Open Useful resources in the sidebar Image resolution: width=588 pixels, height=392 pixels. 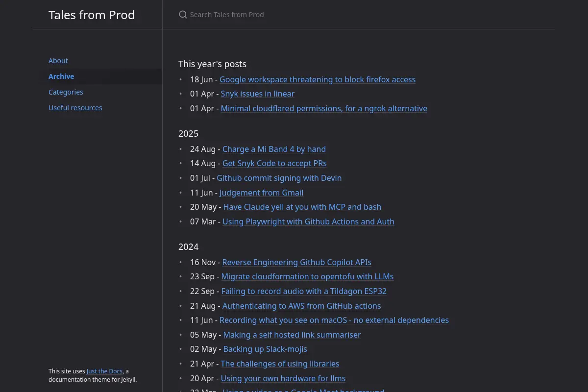coord(75,108)
